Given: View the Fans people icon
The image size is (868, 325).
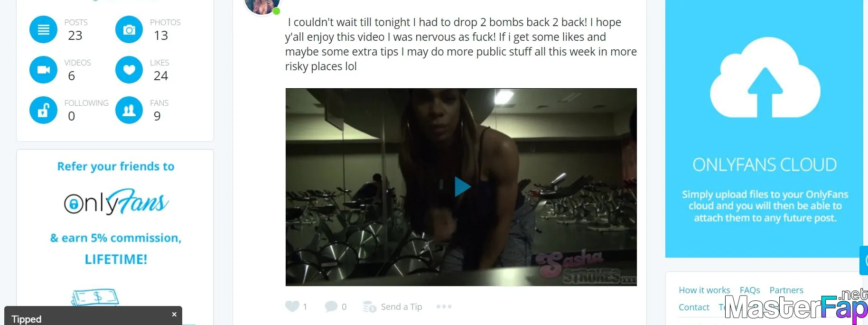Looking at the screenshot, I should (129, 110).
